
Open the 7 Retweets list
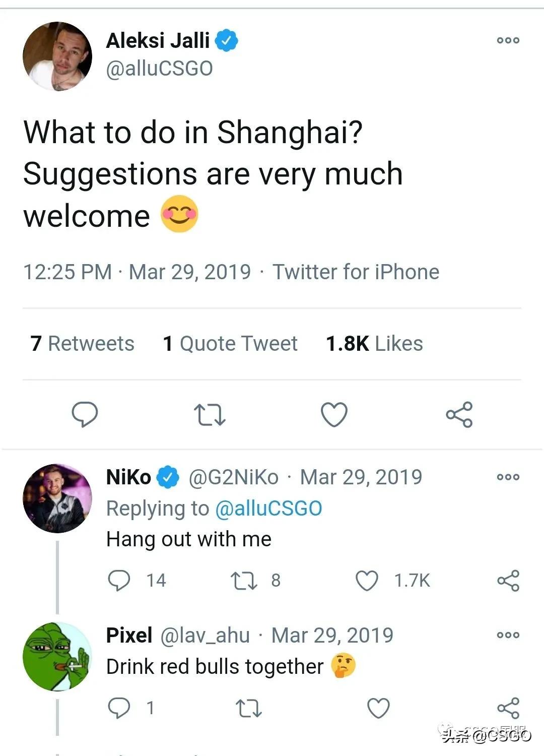coord(82,344)
